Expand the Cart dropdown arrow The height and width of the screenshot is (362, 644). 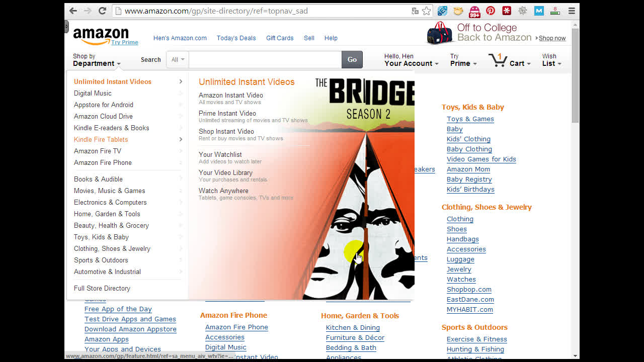coord(528,64)
